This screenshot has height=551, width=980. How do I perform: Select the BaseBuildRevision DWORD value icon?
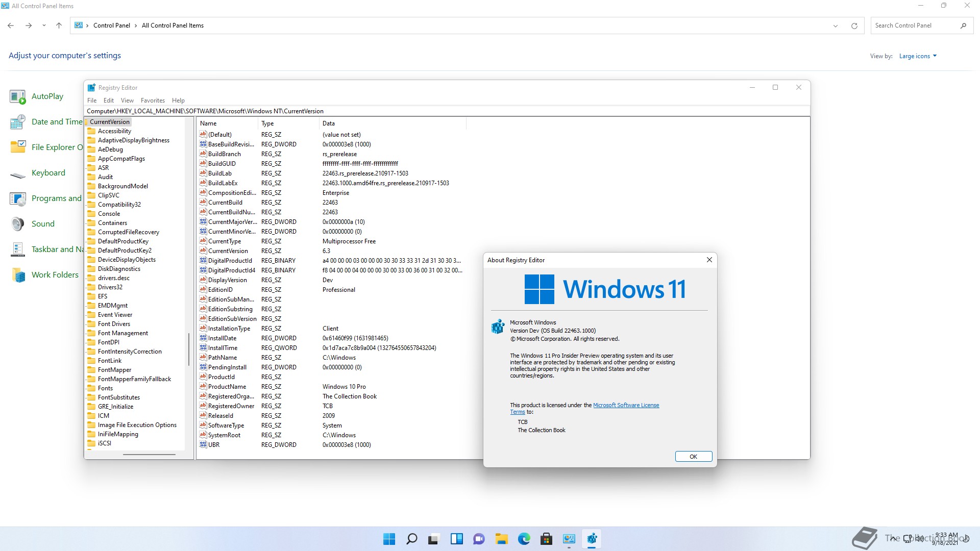pos(203,144)
